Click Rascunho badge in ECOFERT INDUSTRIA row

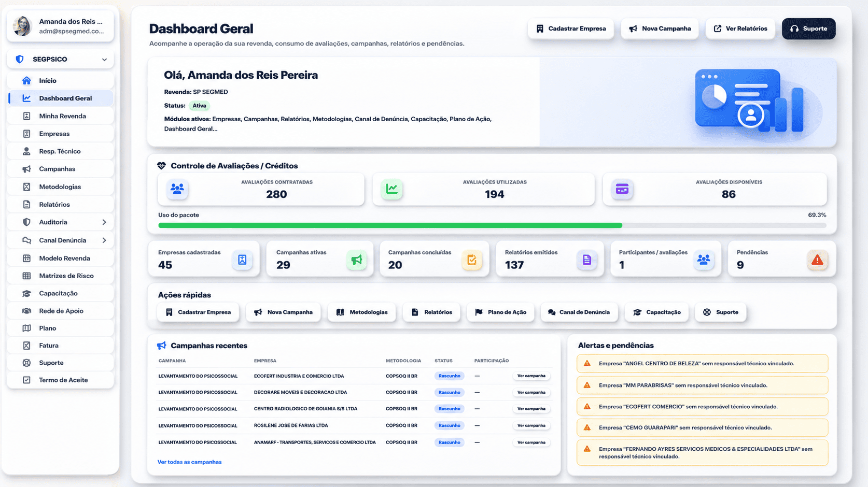(x=449, y=376)
